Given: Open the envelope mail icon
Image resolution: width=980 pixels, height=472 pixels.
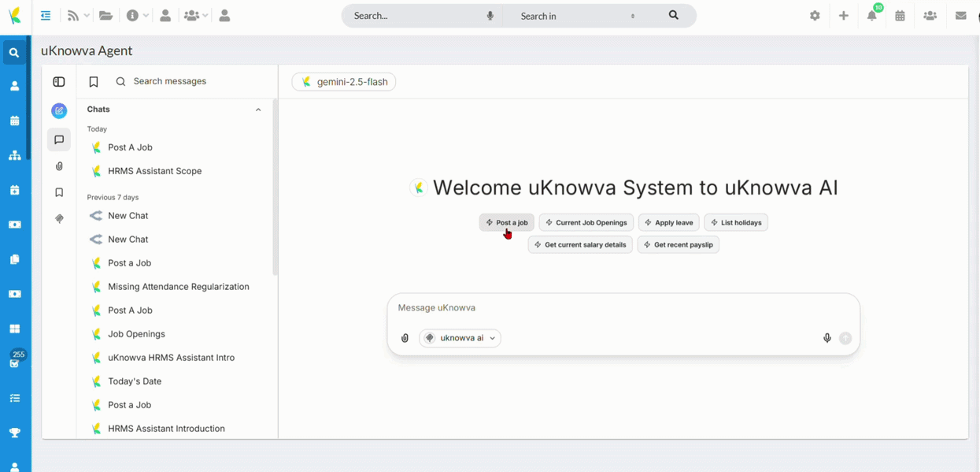Looking at the screenshot, I should coord(960,16).
